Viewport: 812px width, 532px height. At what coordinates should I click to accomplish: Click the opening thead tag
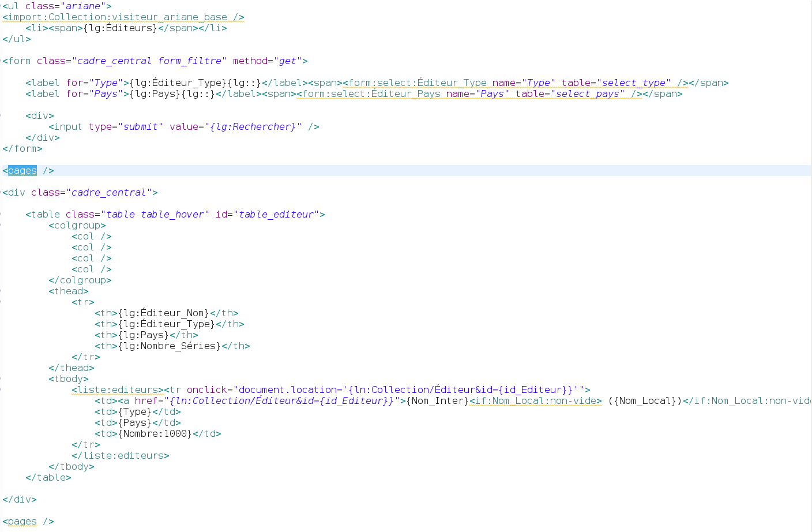pos(69,291)
